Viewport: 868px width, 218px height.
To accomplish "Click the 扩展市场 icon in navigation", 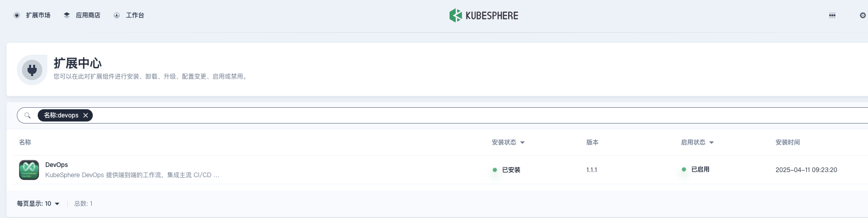I will click(x=17, y=15).
